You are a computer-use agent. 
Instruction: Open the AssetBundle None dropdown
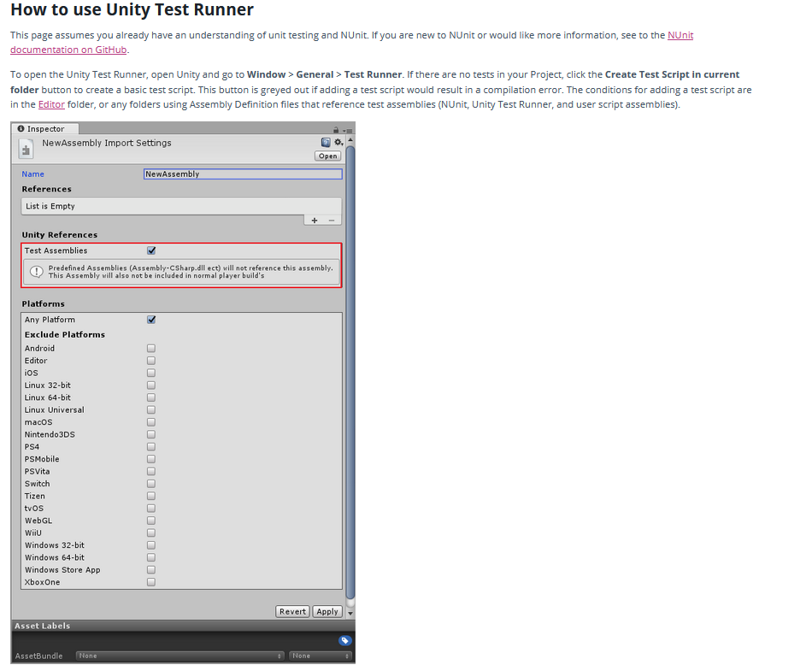tap(179, 656)
